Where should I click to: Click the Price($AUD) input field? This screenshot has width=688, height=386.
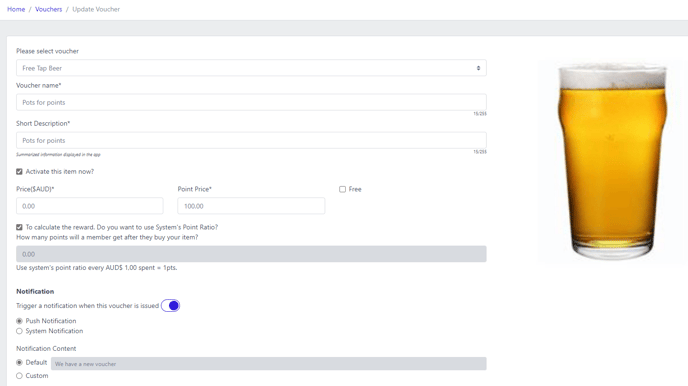[90, 206]
